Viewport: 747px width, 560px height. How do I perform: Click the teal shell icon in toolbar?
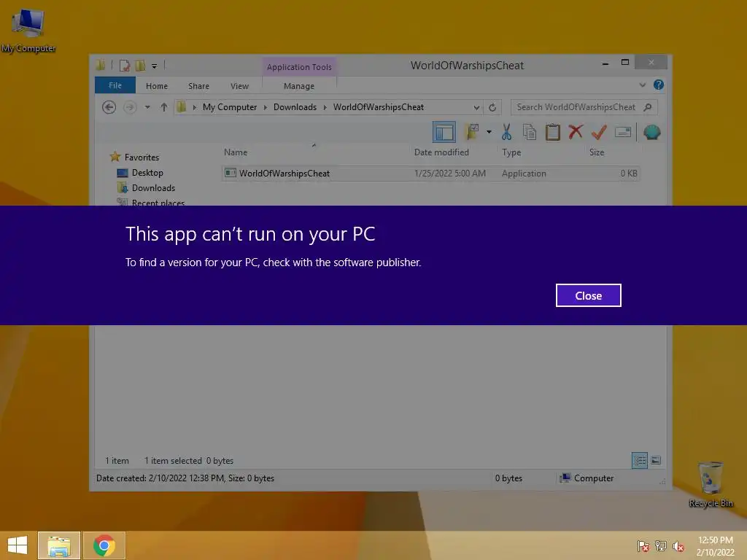651,132
